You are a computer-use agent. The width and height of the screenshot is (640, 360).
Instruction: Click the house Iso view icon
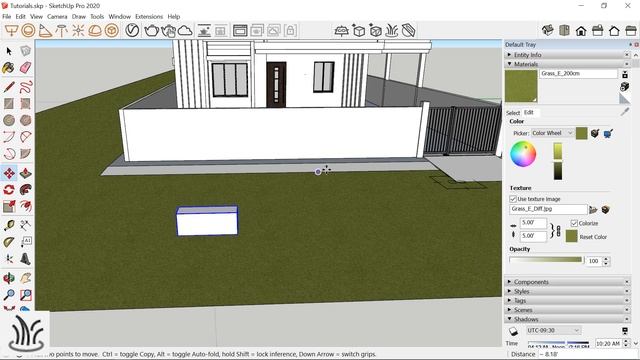point(548,31)
